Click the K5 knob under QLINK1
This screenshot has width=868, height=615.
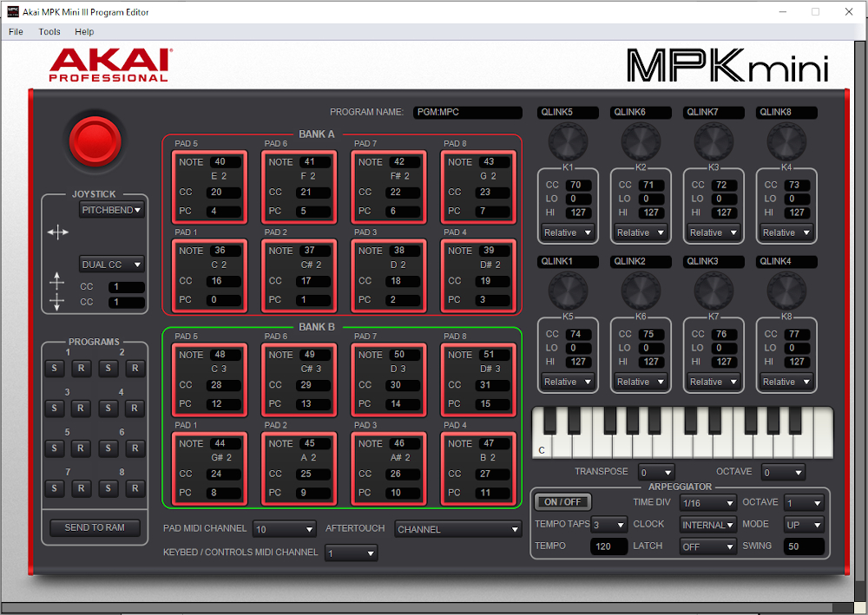pyautogui.click(x=568, y=291)
